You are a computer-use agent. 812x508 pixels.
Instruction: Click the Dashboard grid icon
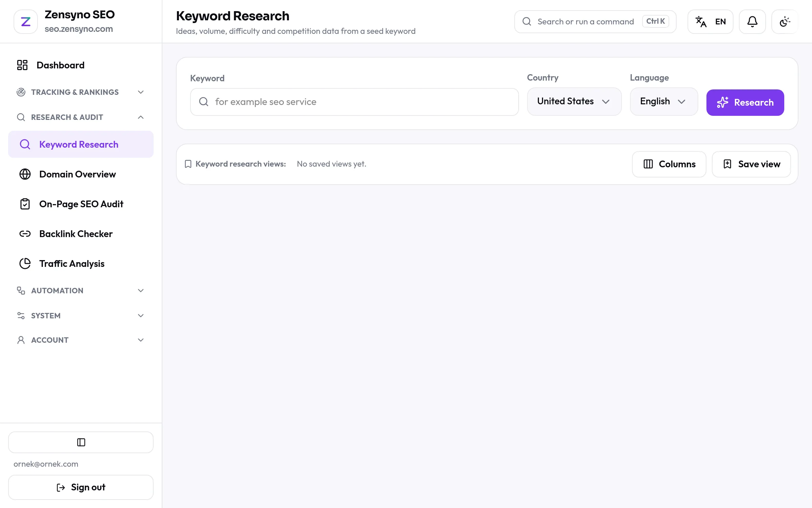pos(22,65)
